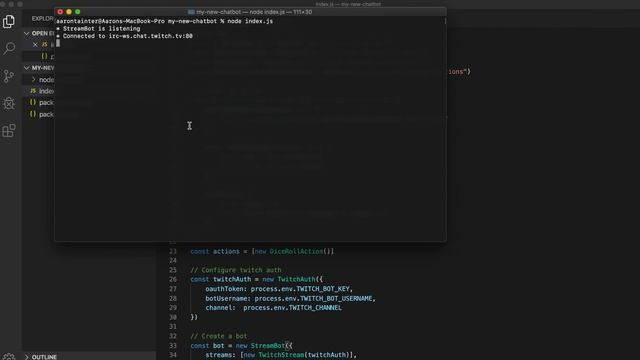The height and width of the screenshot is (360, 640).
Task: Open the Extensions view
Action: (x=9, y=131)
